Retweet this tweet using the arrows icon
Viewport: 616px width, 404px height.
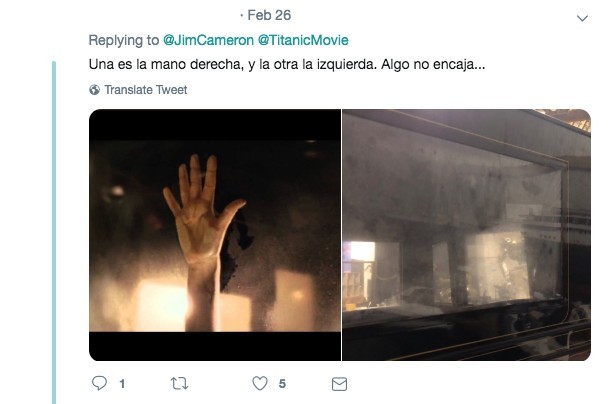[x=179, y=383]
